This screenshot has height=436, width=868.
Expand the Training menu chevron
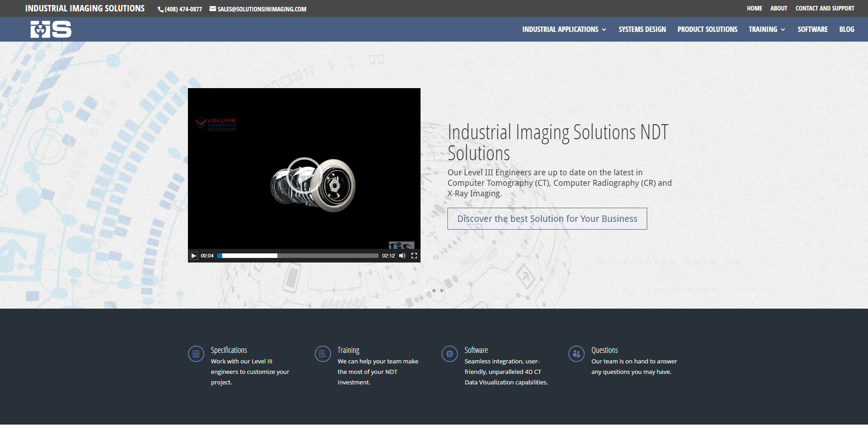(x=783, y=30)
